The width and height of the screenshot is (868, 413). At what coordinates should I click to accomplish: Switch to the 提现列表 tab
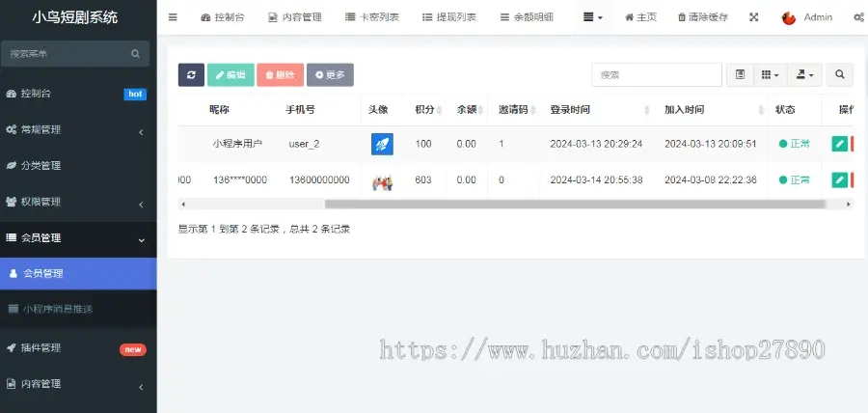coord(448,17)
